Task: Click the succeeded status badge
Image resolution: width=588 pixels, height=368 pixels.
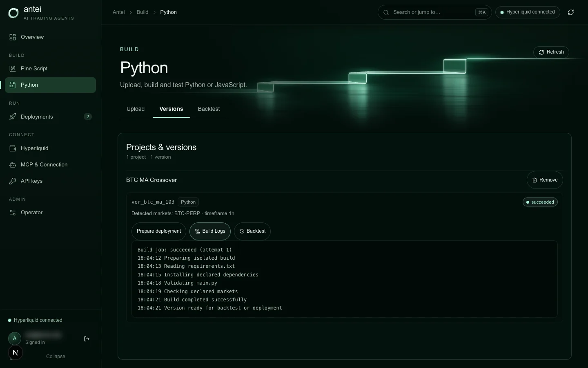Action: click(540, 202)
